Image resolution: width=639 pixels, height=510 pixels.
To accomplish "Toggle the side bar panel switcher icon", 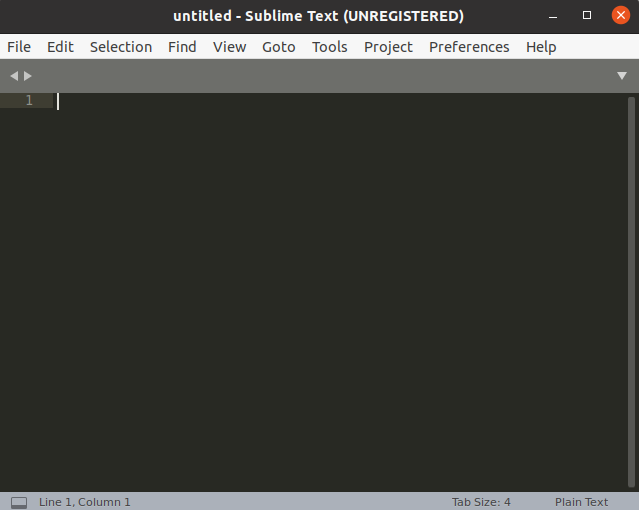I will click(18, 502).
